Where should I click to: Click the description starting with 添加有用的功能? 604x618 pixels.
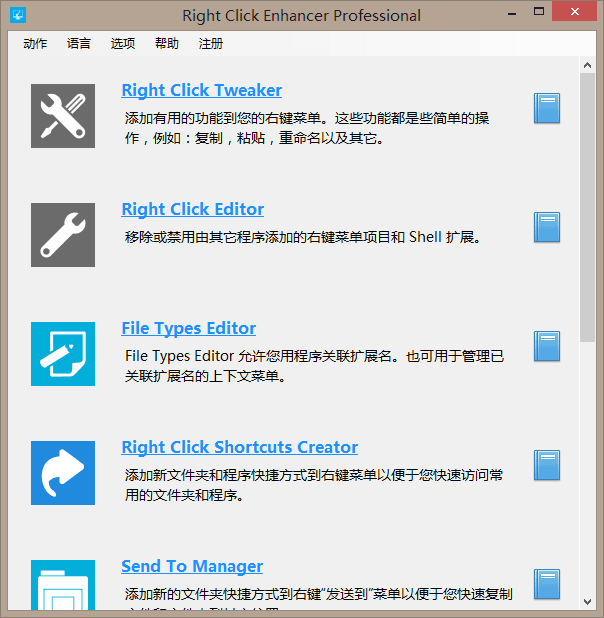coord(307,128)
